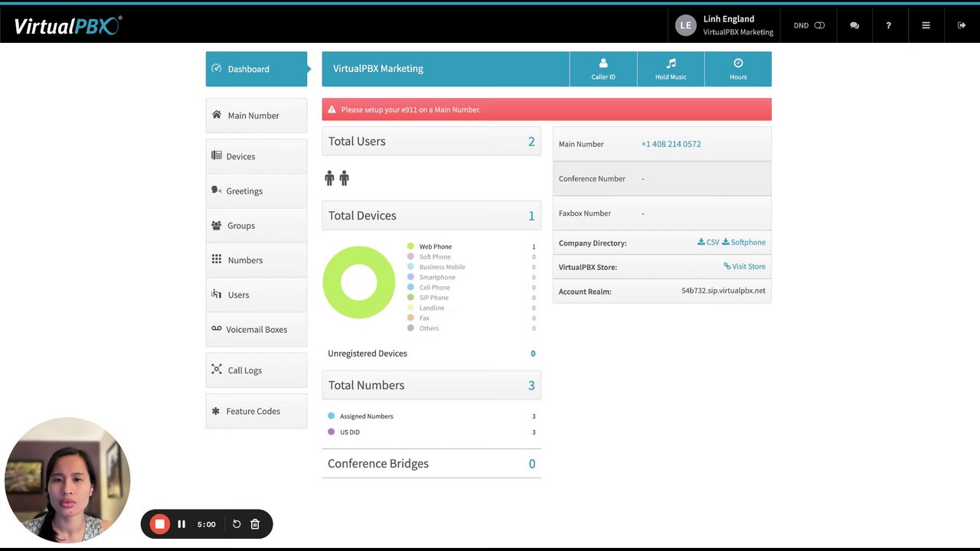Click the Total Numbers count 3
The width and height of the screenshot is (980, 551).
531,386
